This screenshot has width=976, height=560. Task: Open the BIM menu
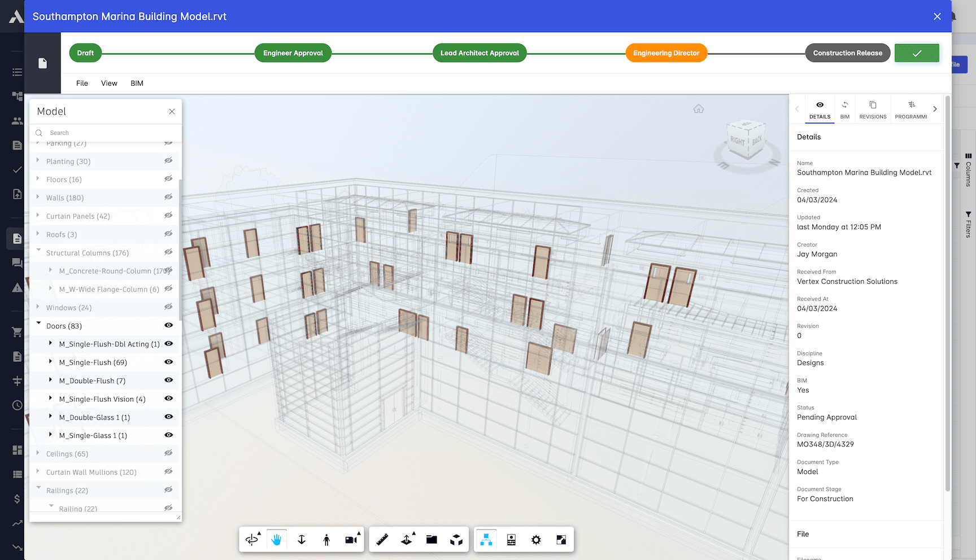(x=136, y=83)
